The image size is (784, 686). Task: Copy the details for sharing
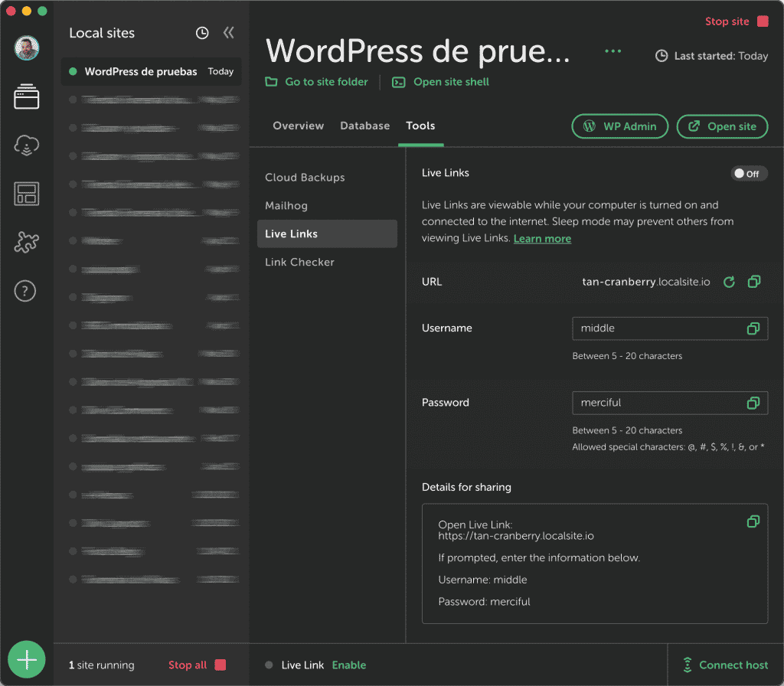(753, 521)
